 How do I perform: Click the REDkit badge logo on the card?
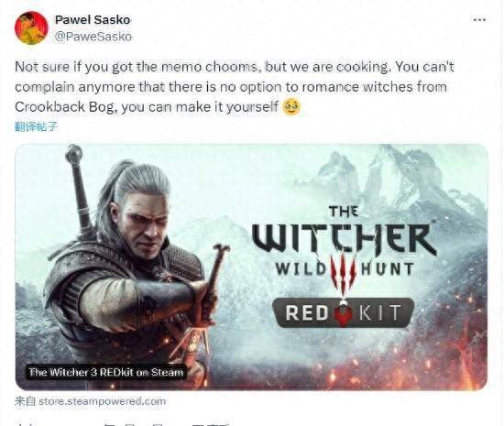(x=344, y=312)
